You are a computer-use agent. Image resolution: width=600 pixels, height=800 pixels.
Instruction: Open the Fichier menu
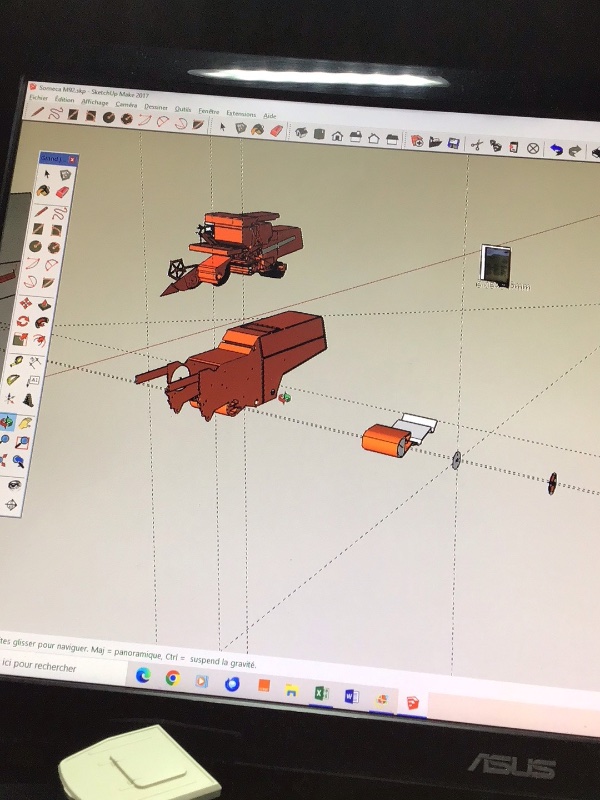(x=38, y=97)
